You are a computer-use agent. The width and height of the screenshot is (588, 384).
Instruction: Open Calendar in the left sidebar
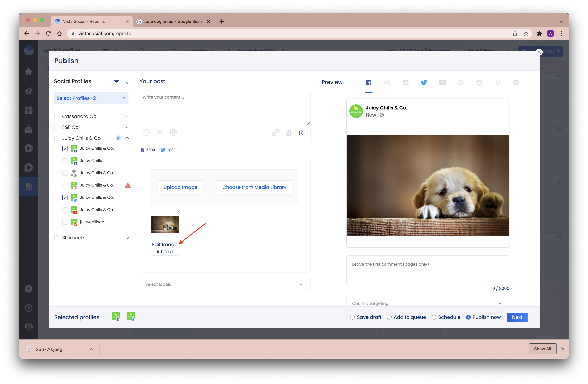pos(28,110)
